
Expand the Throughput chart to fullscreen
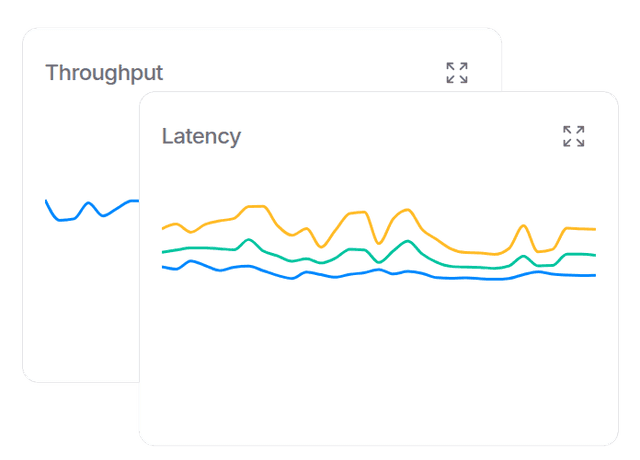(x=457, y=72)
